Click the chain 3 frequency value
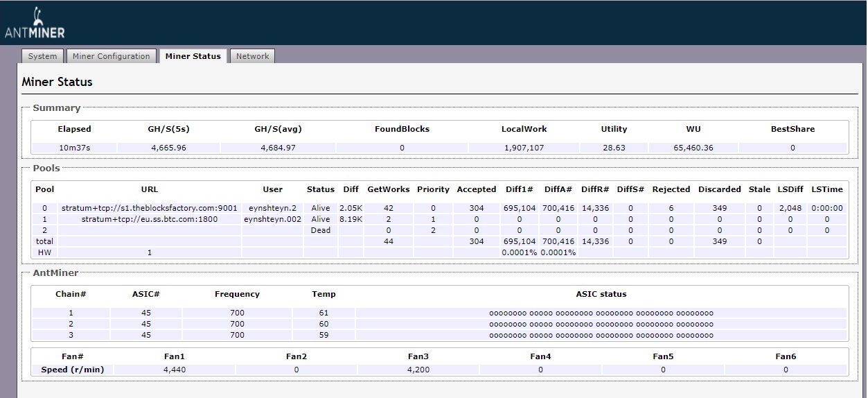868x398 pixels. tap(237, 336)
